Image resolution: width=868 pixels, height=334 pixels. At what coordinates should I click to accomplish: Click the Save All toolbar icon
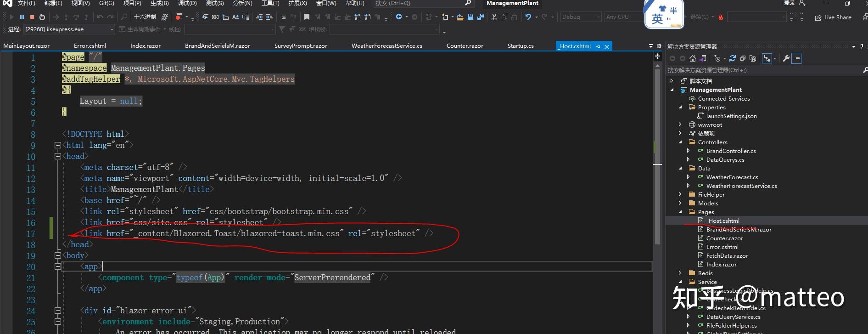[480, 17]
